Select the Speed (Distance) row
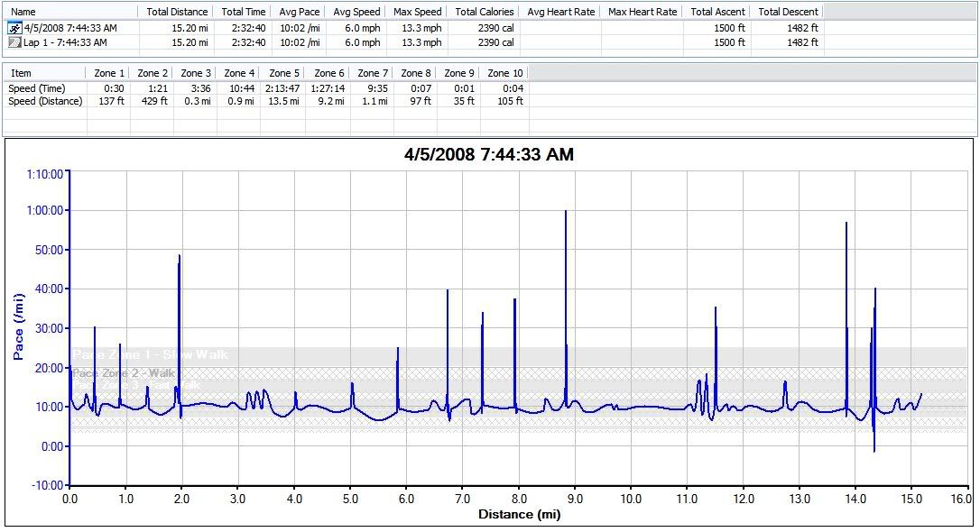This screenshot has width=980, height=532. point(45,101)
